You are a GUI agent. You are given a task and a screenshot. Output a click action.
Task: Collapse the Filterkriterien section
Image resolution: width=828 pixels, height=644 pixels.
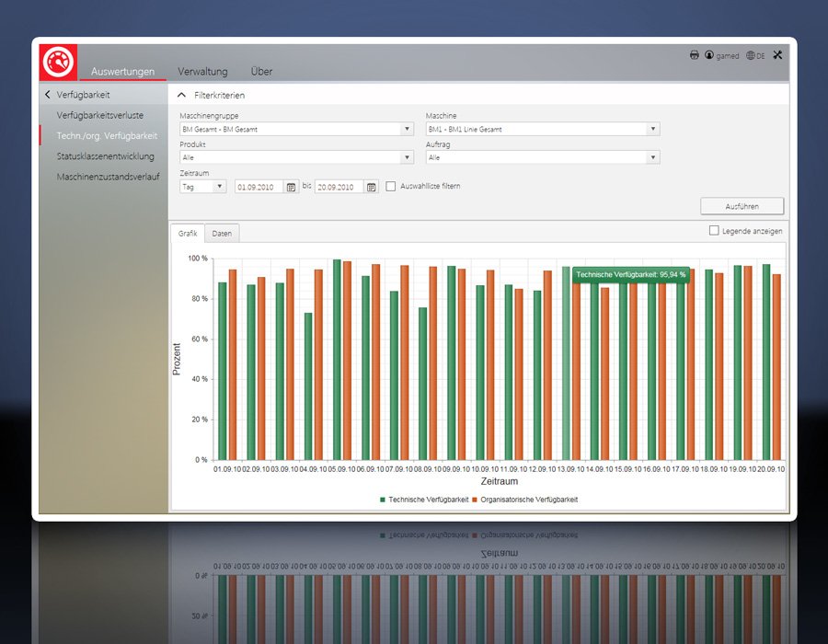tap(181, 95)
